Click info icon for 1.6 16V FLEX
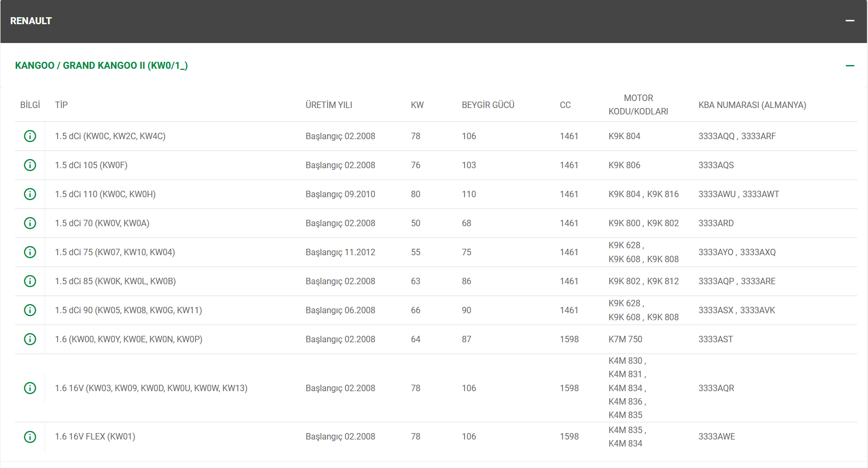Screen dimensions: 868x468 (x=30, y=437)
